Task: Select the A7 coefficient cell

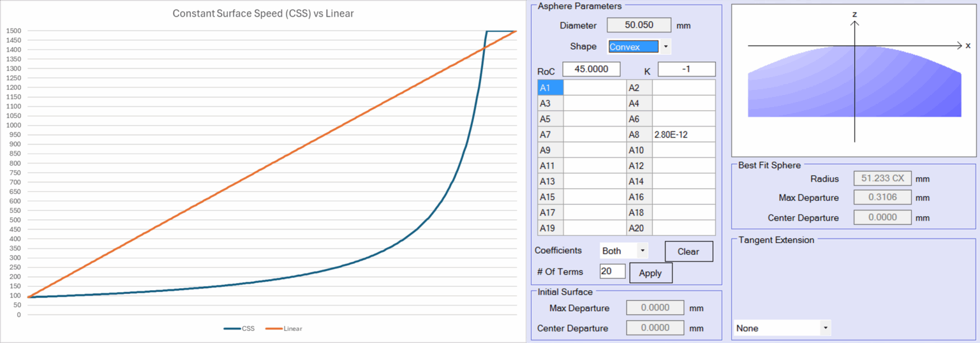Action: (x=595, y=135)
